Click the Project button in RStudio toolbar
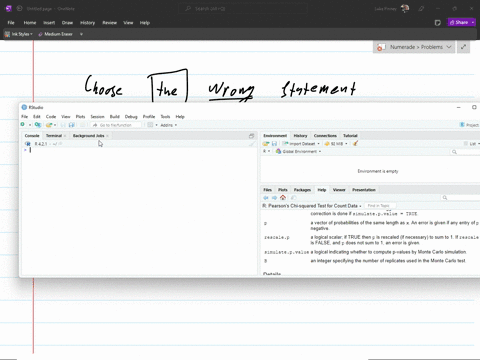The image size is (480, 360). 469,125
